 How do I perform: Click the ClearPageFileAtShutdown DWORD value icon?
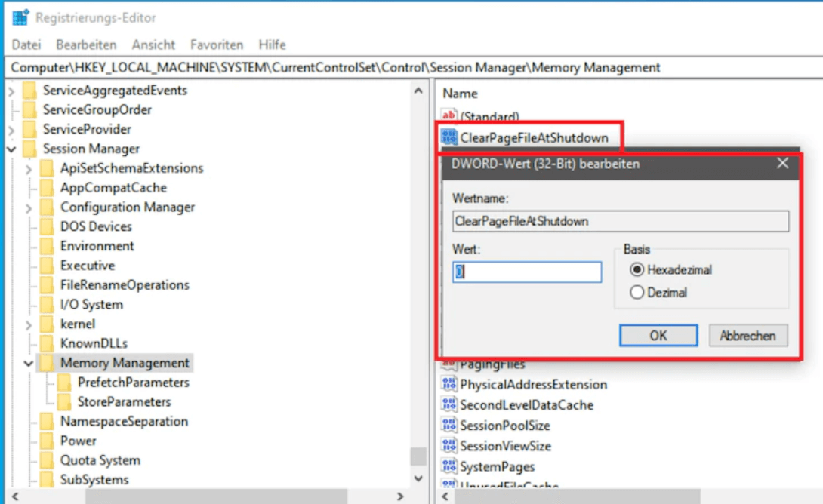449,138
